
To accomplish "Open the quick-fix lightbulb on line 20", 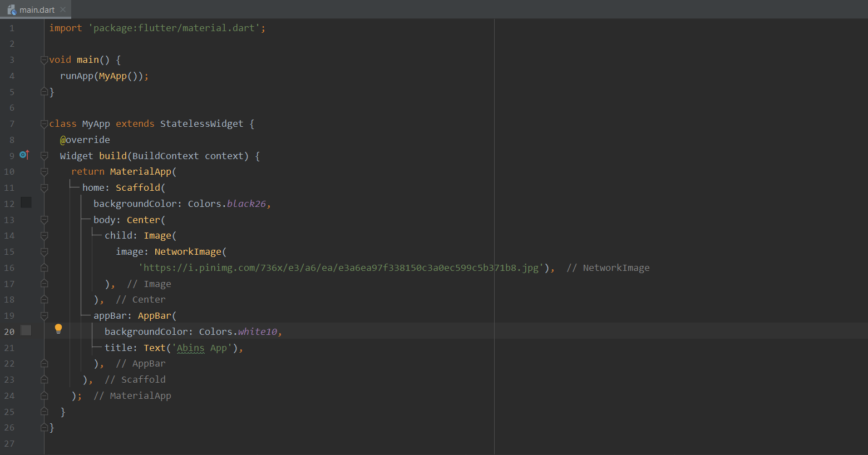I will pos(58,329).
